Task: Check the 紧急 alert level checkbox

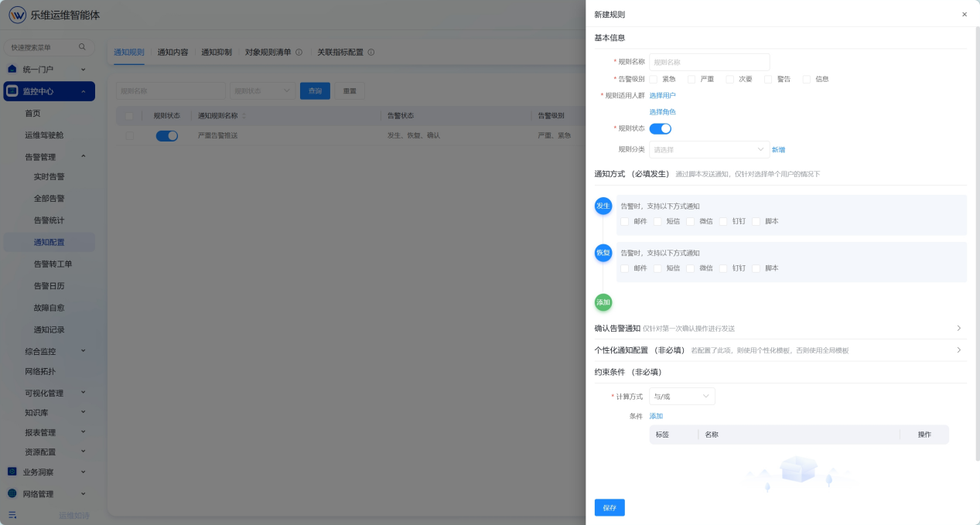Action: click(654, 79)
